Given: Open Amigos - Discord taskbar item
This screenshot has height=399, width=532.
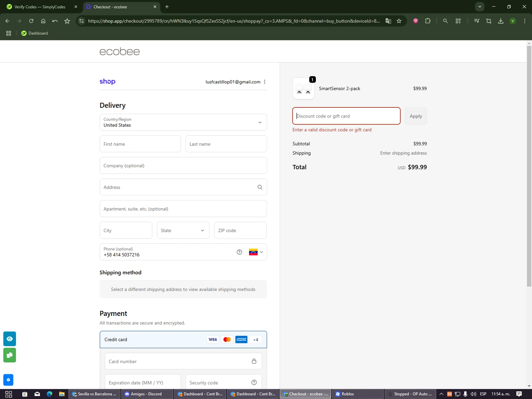Looking at the screenshot, I should 147,394.
